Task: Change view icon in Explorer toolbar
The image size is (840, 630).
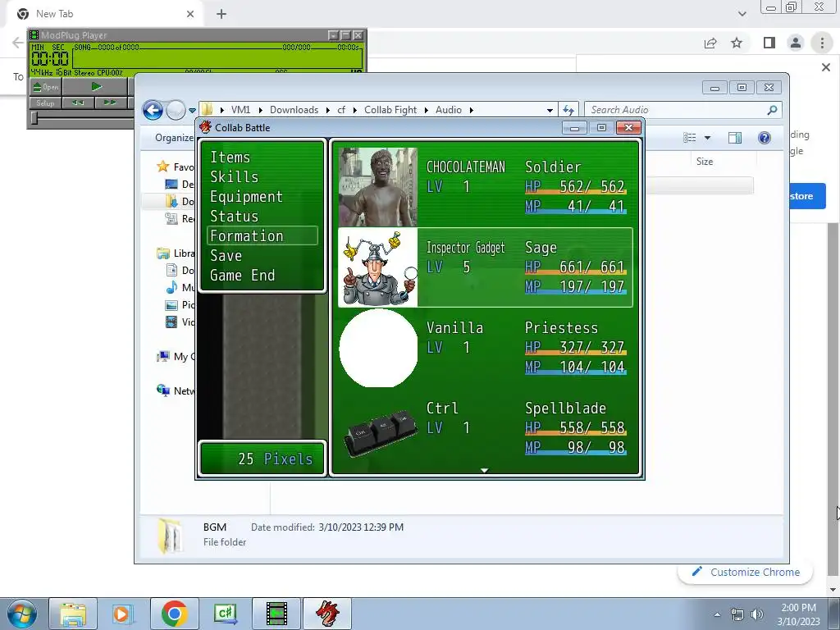Action: pyautogui.click(x=689, y=138)
